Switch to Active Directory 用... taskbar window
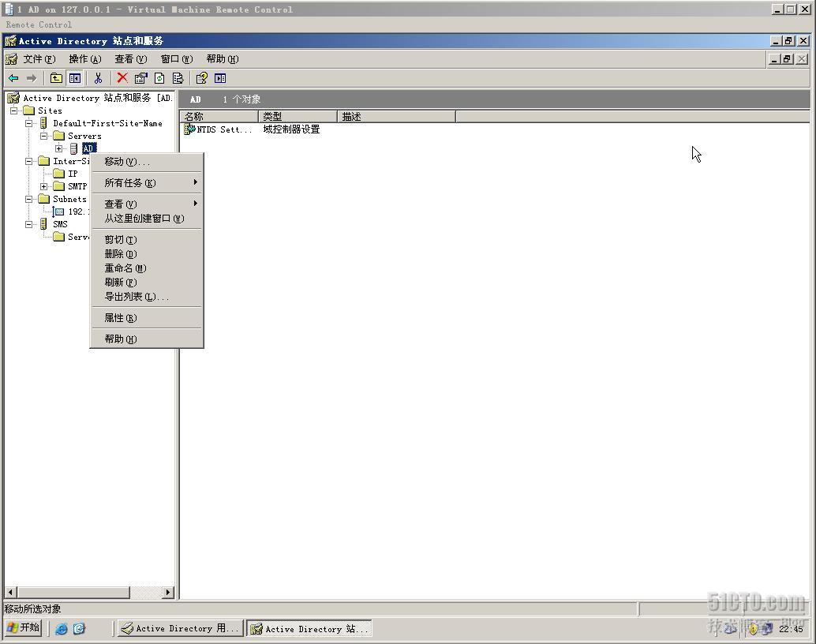The height and width of the screenshot is (644, 816). [180, 628]
